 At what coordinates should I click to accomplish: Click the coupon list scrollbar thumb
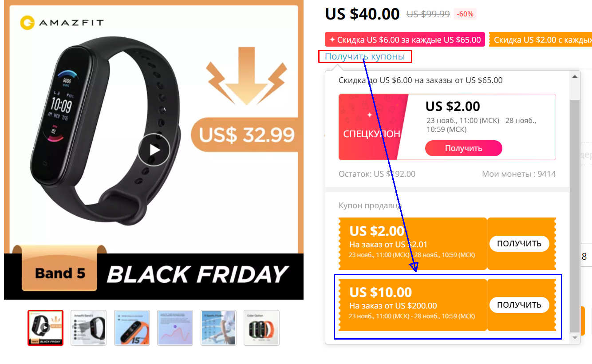pos(575,216)
